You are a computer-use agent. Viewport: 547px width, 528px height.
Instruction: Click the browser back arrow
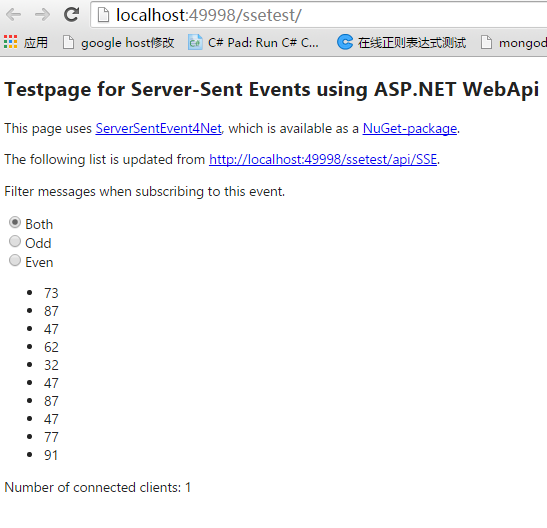point(14,15)
